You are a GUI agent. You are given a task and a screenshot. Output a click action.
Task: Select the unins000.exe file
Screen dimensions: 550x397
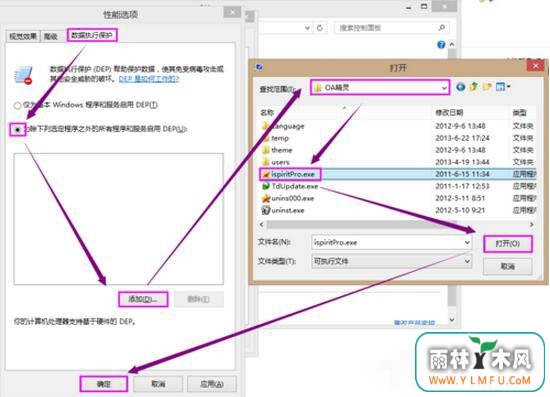[x=288, y=198]
